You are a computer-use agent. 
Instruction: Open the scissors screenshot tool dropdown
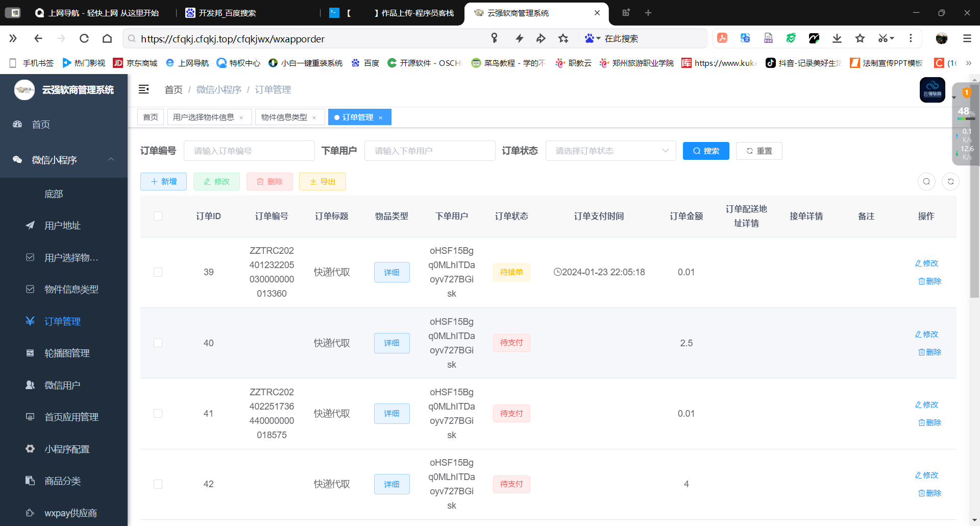[887, 38]
